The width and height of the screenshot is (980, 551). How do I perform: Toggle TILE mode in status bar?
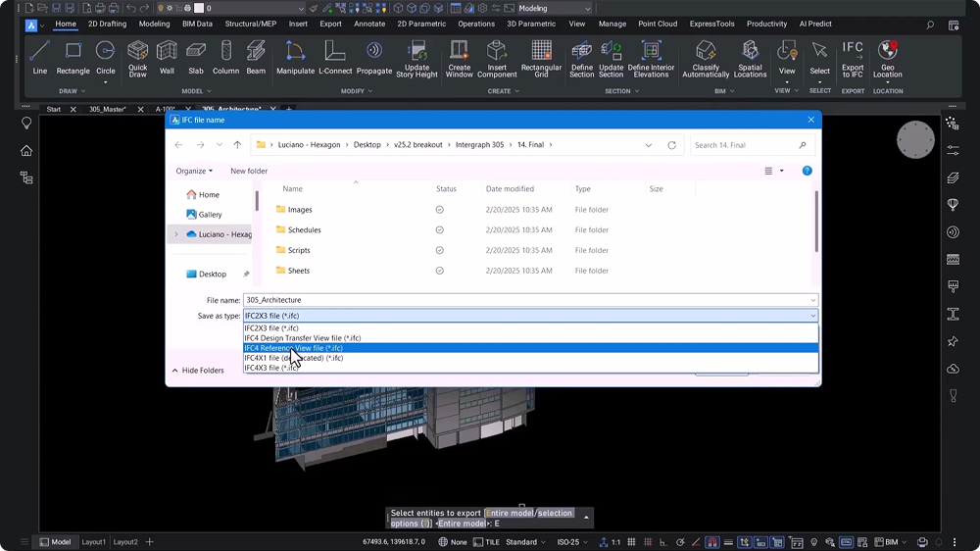[x=486, y=542]
